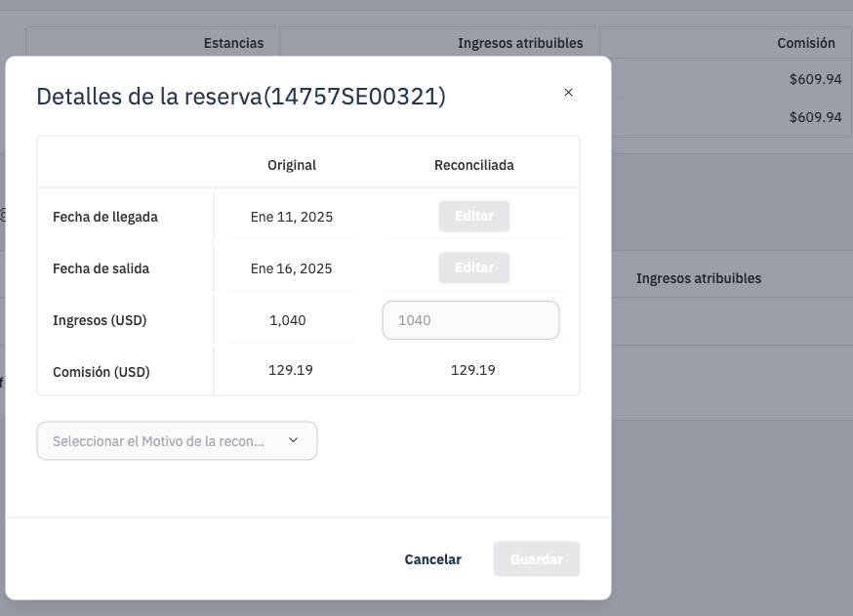Click original arrival date Ene 11, 2025

(292, 217)
